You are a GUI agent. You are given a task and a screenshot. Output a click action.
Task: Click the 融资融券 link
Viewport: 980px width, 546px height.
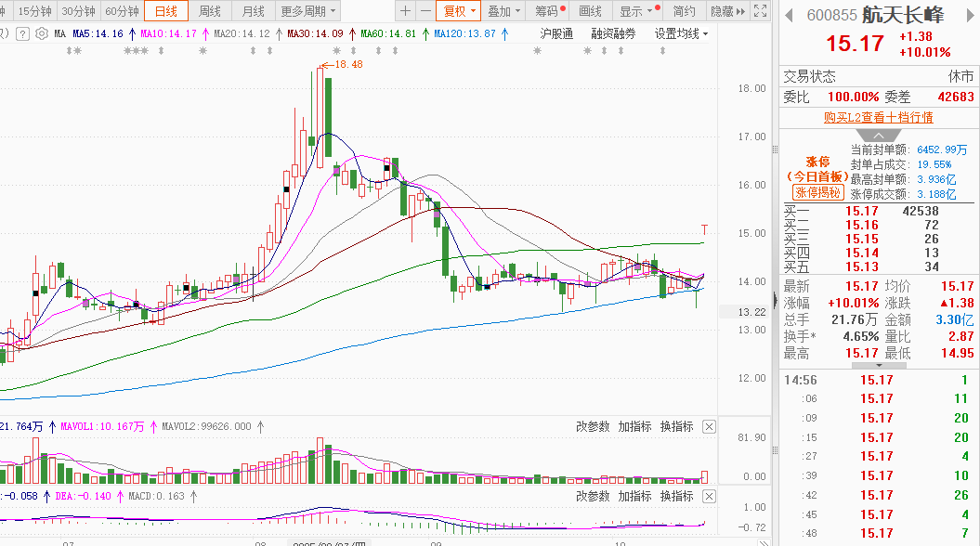pos(613,33)
